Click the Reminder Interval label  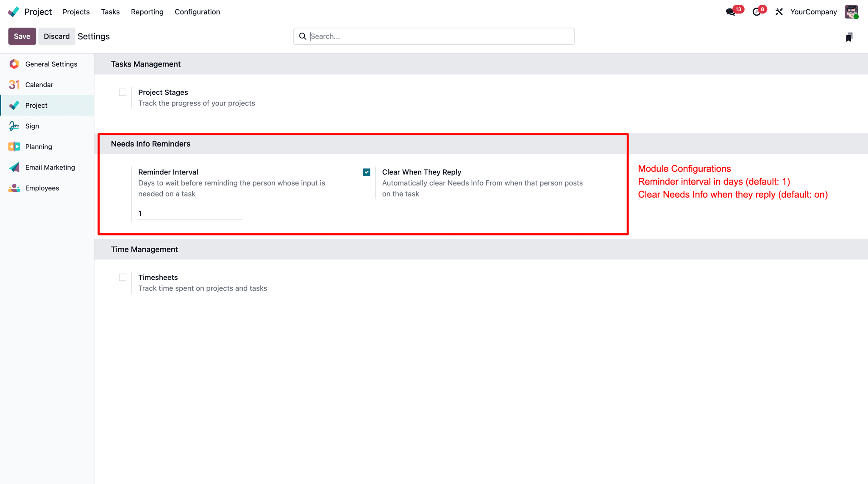pyautogui.click(x=168, y=172)
